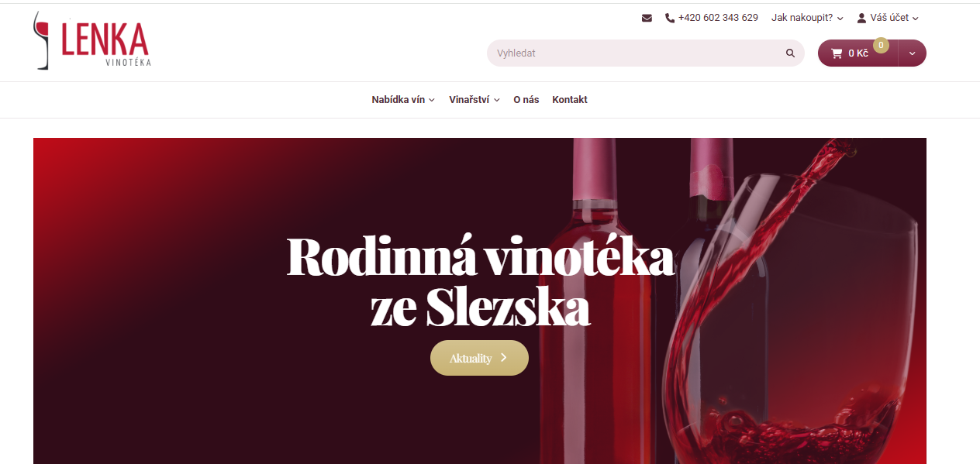Click the user account silhouette icon

pos(861,18)
